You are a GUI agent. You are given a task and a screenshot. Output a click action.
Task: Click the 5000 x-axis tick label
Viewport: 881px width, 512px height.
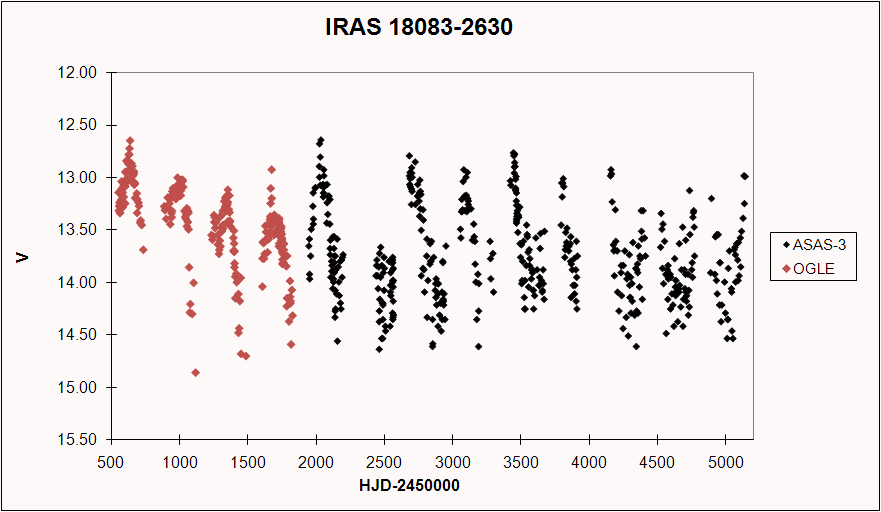click(724, 462)
